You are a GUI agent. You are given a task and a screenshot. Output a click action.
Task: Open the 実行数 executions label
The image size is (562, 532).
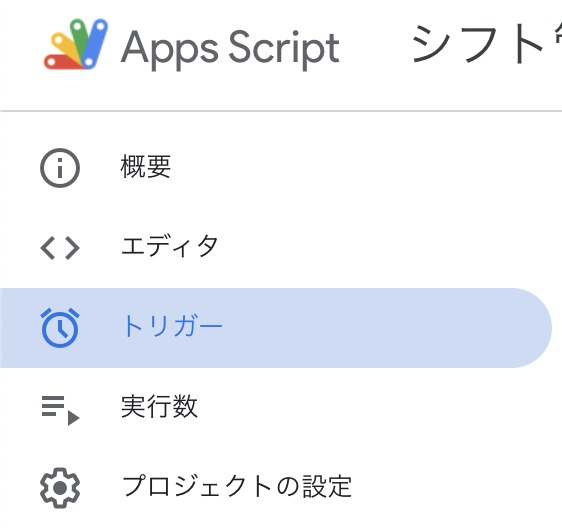(x=159, y=407)
